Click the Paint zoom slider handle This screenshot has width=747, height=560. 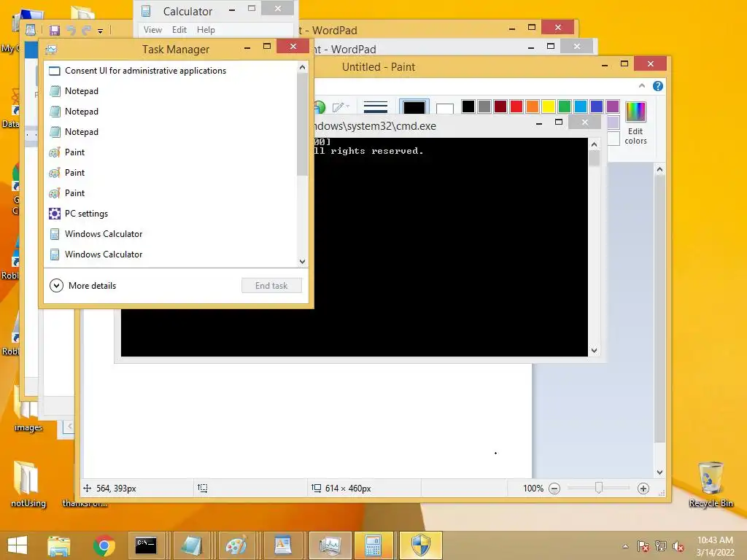[599, 488]
